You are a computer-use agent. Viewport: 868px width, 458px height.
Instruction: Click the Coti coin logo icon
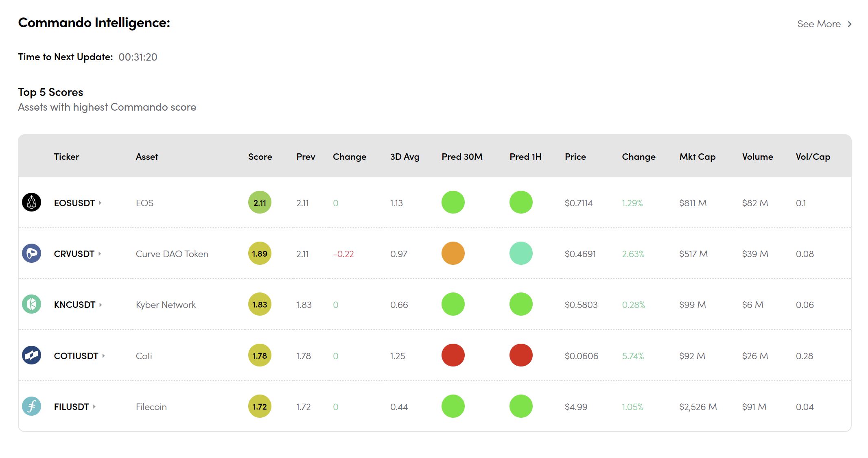tap(31, 355)
